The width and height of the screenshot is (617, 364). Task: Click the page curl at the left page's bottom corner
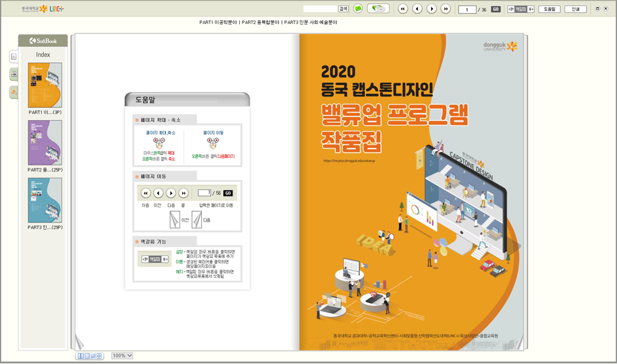point(80,342)
